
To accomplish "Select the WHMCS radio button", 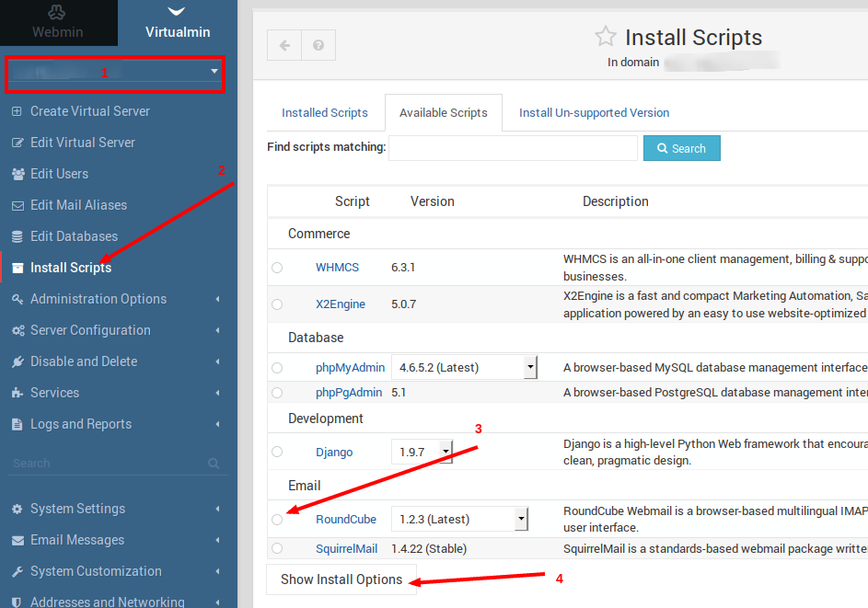I will click(277, 268).
